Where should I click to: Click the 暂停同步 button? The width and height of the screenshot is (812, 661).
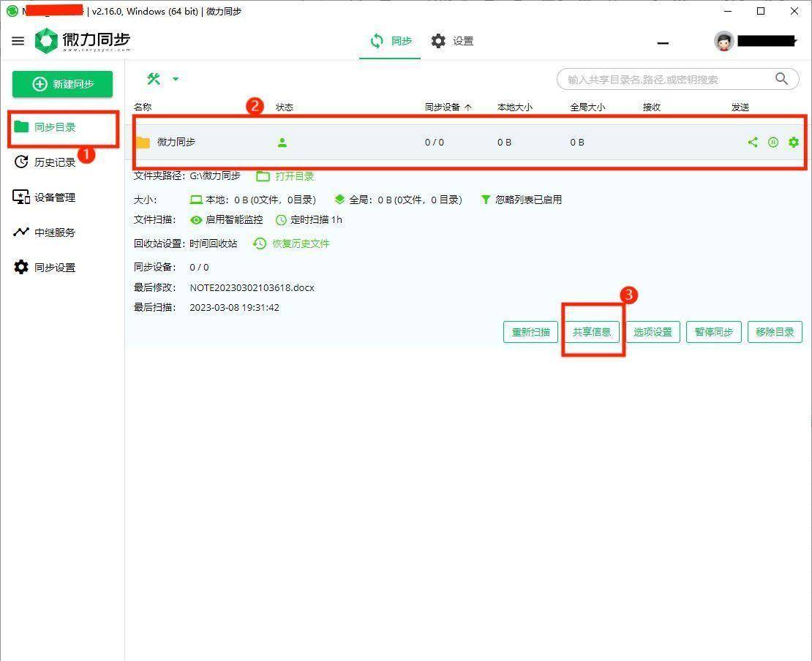[x=713, y=332]
